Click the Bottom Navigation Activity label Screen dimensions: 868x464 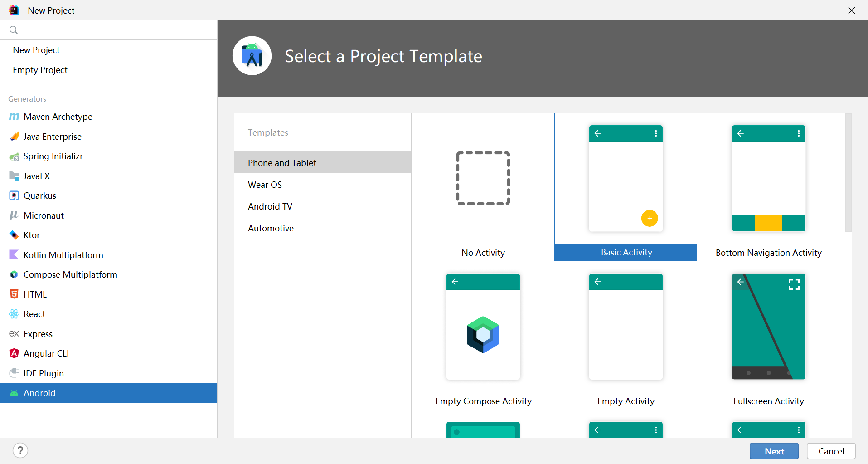769,253
